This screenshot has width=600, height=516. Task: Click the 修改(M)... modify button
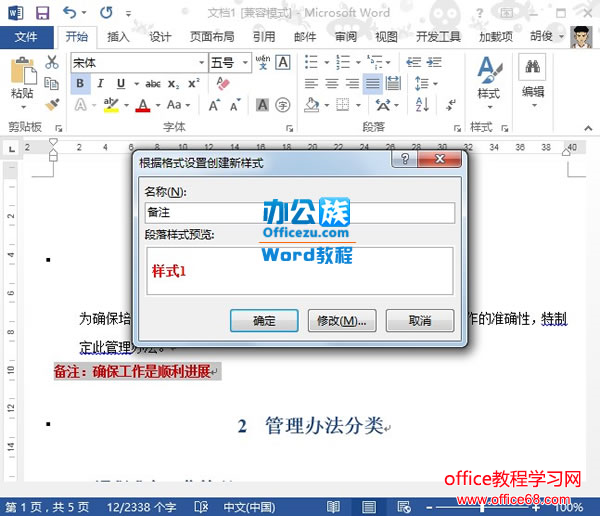pyautogui.click(x=342, y=320)
